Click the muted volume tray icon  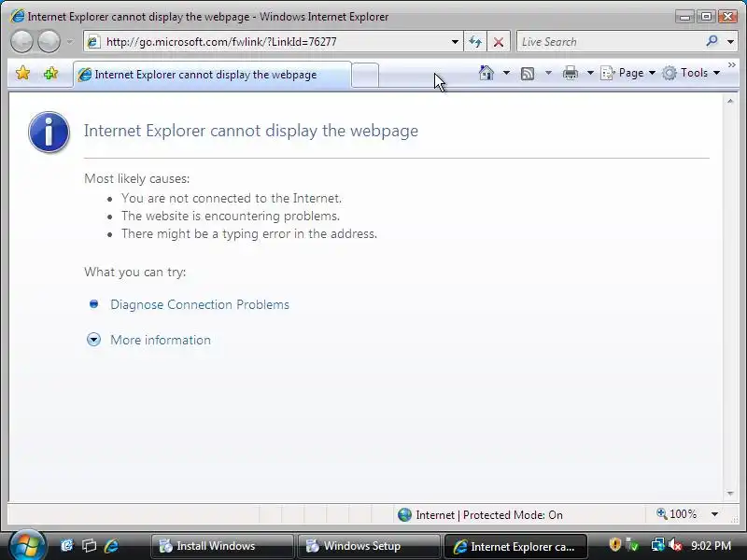tap(675, 544)
